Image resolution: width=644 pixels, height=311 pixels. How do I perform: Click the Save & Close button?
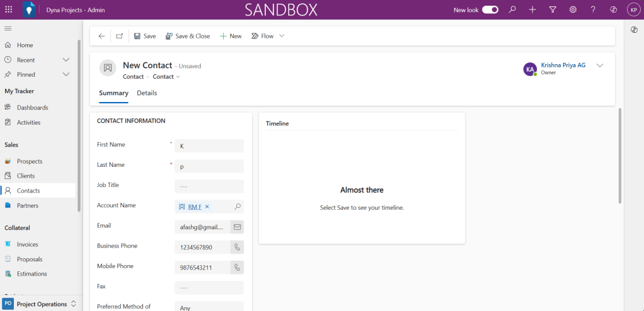[188, 37]
